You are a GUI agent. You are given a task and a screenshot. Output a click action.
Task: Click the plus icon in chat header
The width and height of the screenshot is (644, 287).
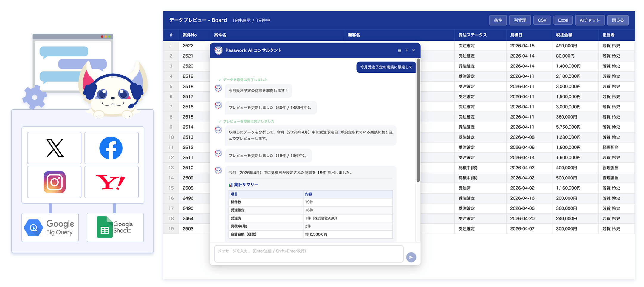pyautogui.click(x=407, y=50)
